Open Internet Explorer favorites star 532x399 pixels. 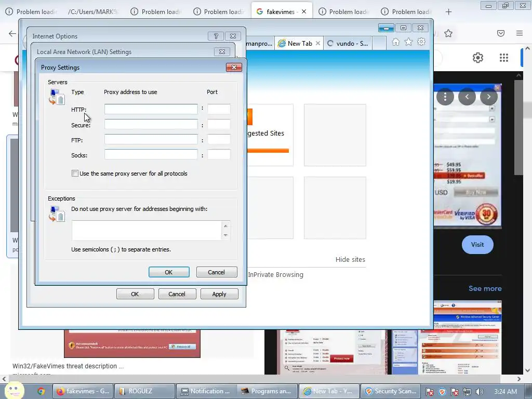click(408, 42)
